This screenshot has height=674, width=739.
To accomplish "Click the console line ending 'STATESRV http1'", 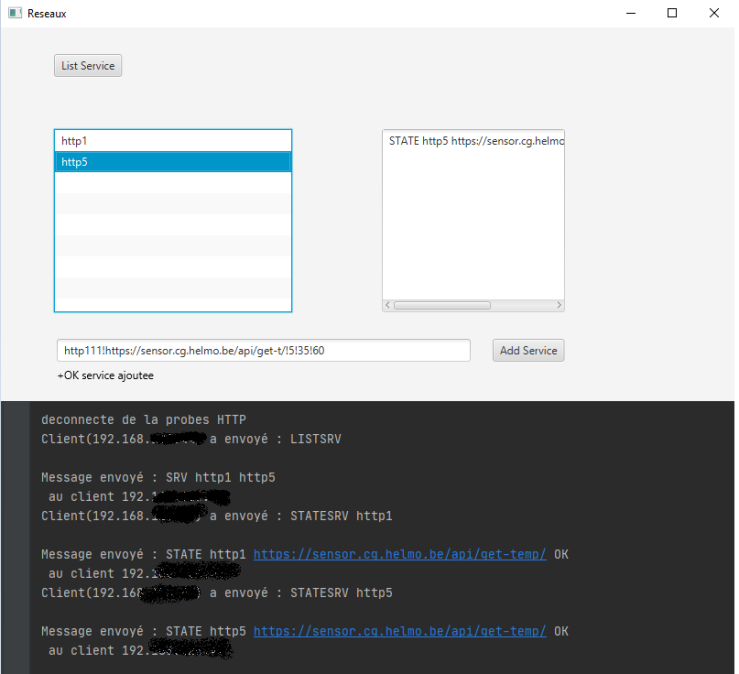I will [217, 516].
